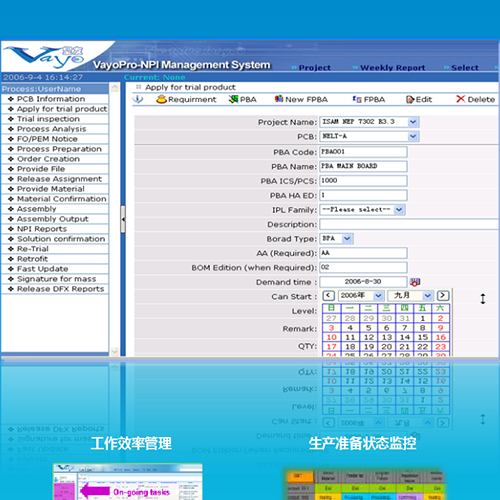The image size is (500, 500).
Task: Click the sidebar scrollbar down arrow
Action: coord(114,351)
